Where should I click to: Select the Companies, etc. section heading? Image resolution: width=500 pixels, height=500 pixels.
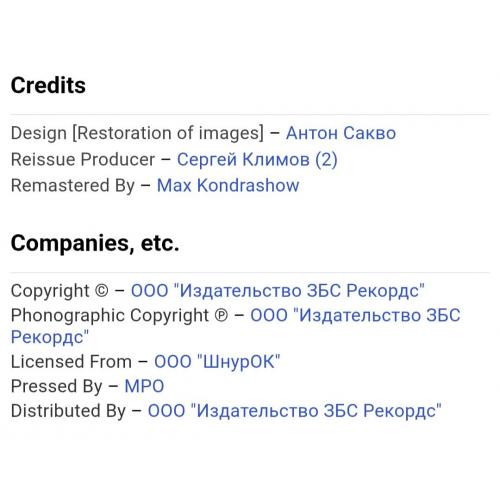click(x=95, y=243)
